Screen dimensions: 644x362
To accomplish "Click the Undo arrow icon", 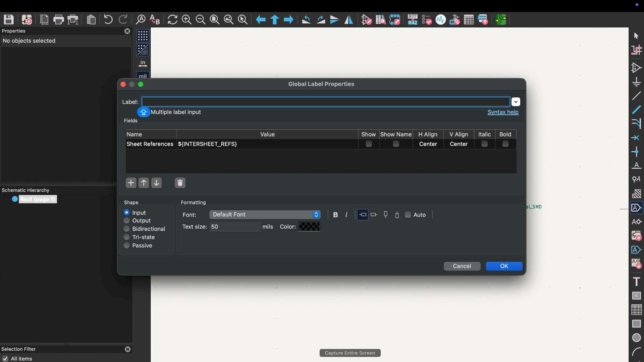I will [x=108, y=20].
